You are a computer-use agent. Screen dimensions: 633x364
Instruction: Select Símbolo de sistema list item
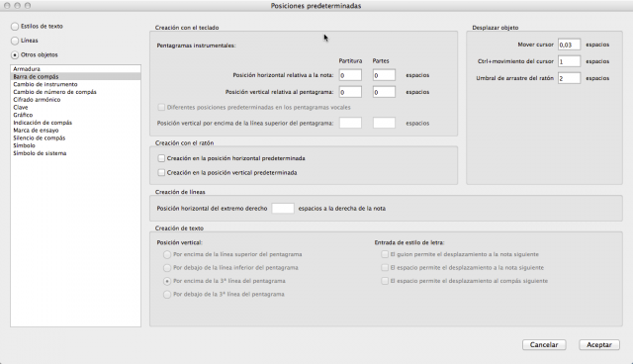[75, 153]
